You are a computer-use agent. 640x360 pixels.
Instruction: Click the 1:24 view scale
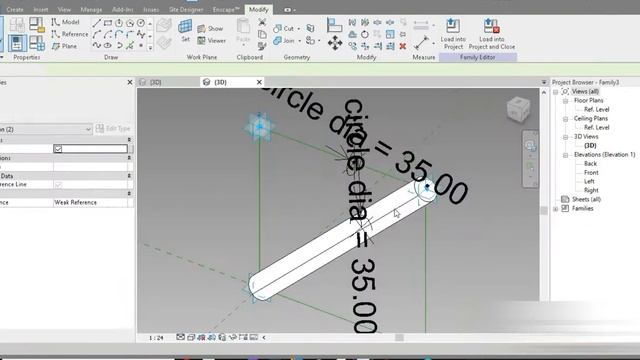click(156, 338)
